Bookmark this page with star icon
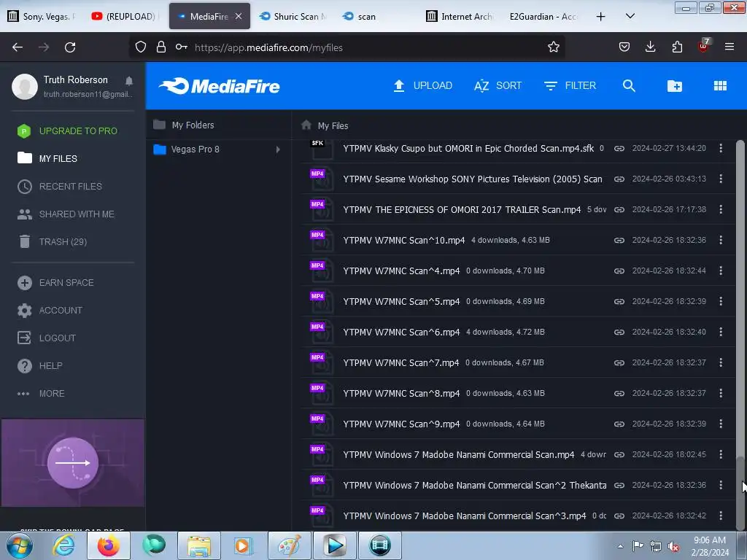This screenshot has height=560, width=747. click(x=553, y=47)
